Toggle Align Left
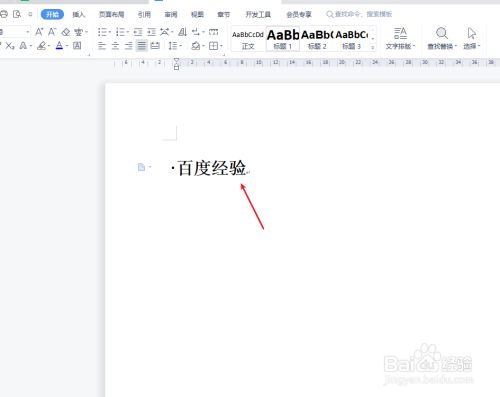Screen dimensions: 500x397 pos(102,46)
